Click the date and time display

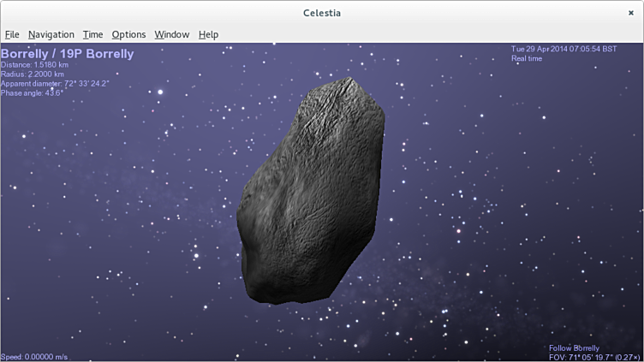(x=563, y=49)
